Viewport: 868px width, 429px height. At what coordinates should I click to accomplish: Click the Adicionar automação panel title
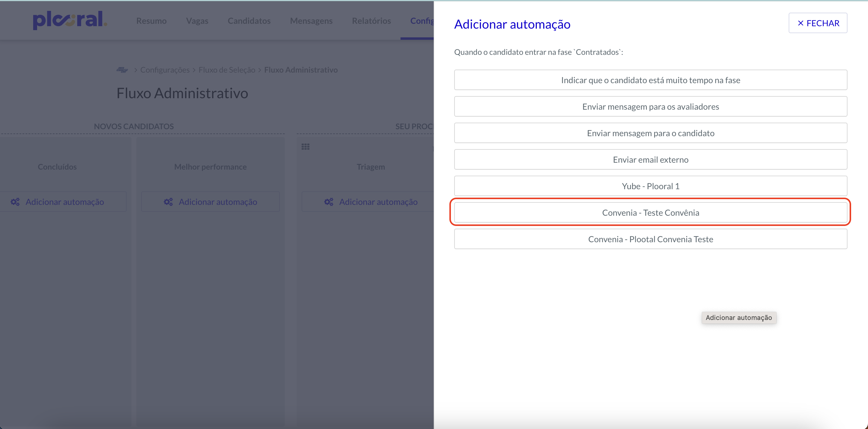[512, 24]
